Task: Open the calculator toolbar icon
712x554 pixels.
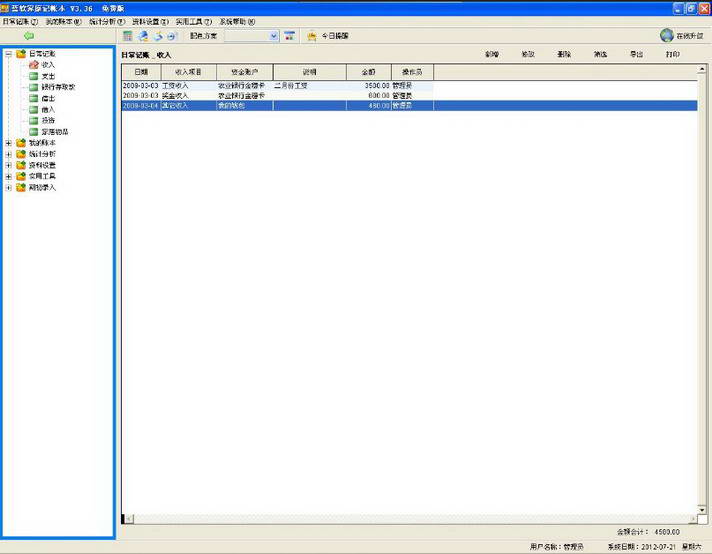Action: [128, 36]
